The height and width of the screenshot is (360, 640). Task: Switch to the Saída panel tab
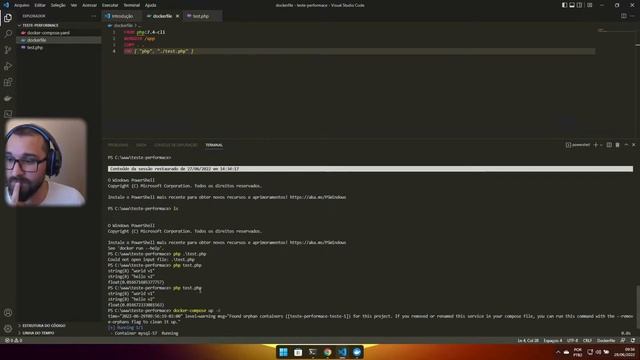click(x=141, y=145)
